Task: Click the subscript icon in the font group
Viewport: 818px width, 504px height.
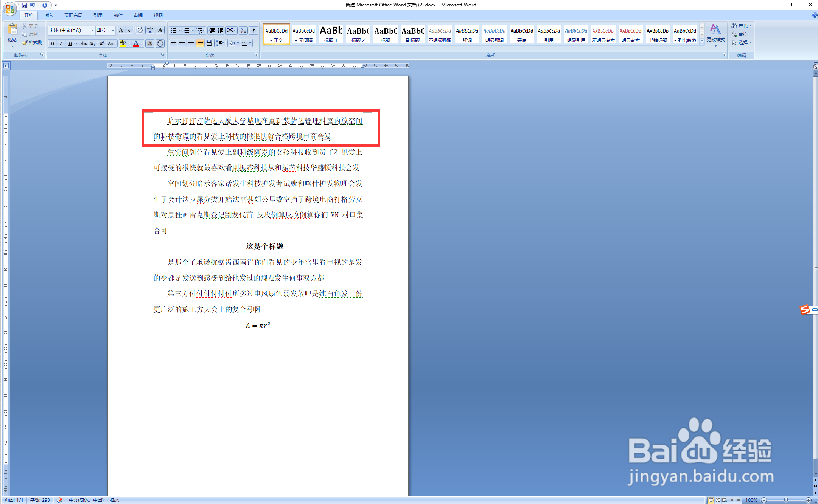Action: click(92, 43)
